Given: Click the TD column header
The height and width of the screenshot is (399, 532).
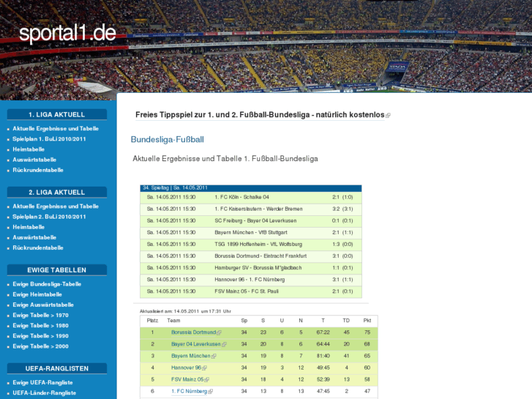Looking at the screenshot, I should coord(346,321).
